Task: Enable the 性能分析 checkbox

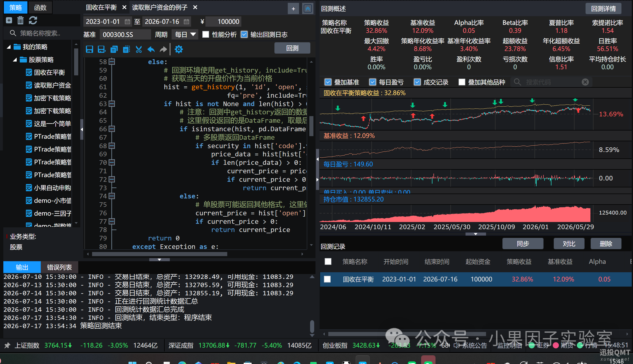Action: point(206,34)
